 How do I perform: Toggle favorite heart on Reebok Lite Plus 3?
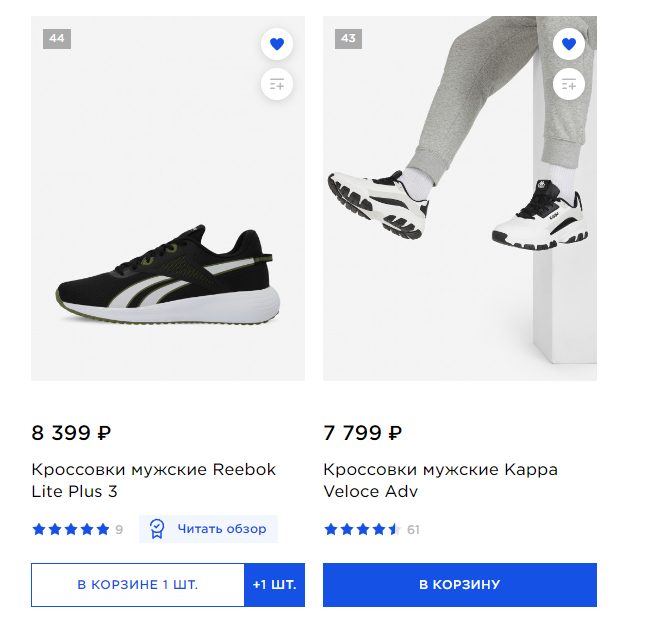click(277, 44)
